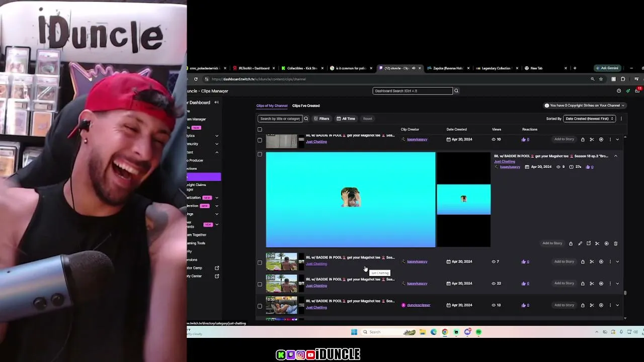The height and width of the screenshot is (362, 644).
Task: Click Add to Story on 22-views clip
Action: pyautogui.click(x=564, y=283)
